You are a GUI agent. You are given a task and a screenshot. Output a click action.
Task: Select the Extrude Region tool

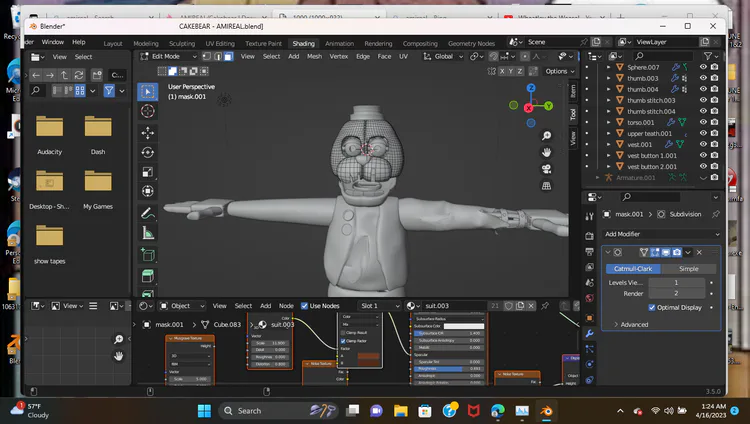148,276
